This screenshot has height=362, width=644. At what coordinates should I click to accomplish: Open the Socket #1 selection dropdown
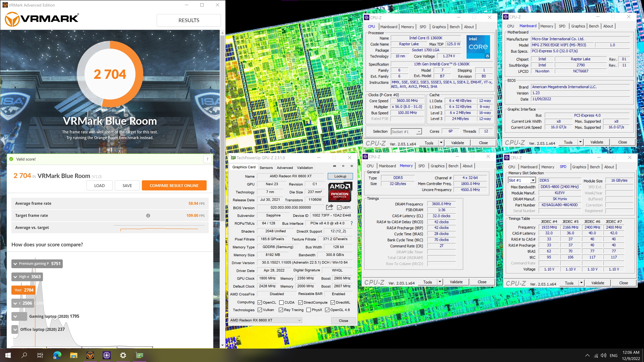[x=406, y=131]
